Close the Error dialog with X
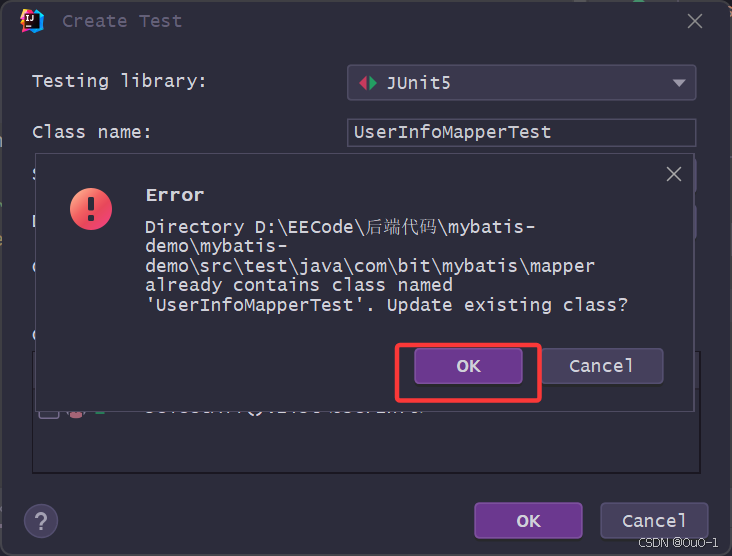The width and height of the screenshot is (732, 556). coord(674,174)
